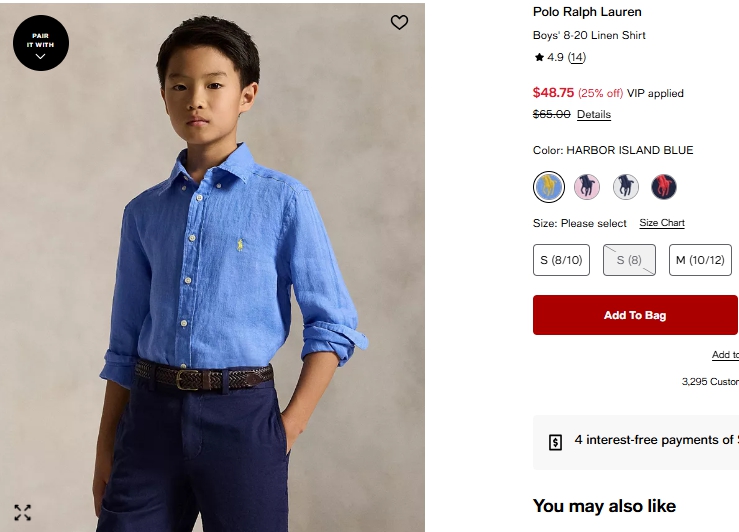
Task: Select the unavailable S (8) size
Action: [x=629, y=260]
